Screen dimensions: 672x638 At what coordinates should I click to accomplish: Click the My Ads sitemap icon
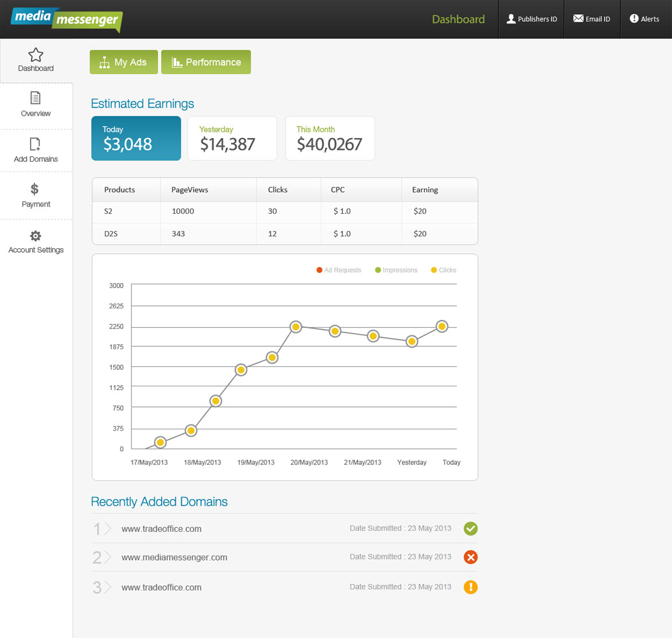pos(104,62)
